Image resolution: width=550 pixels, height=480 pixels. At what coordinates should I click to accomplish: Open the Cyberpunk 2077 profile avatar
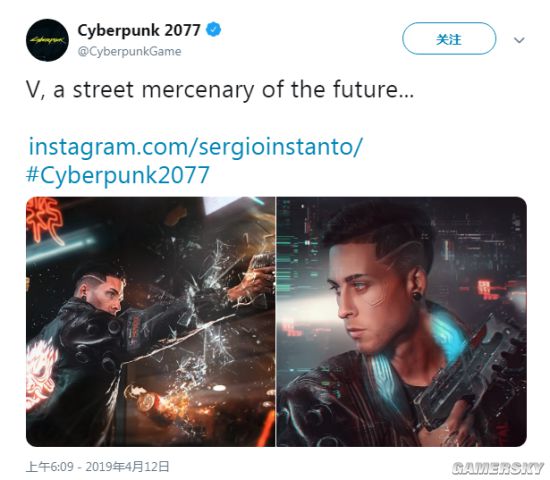47,40
